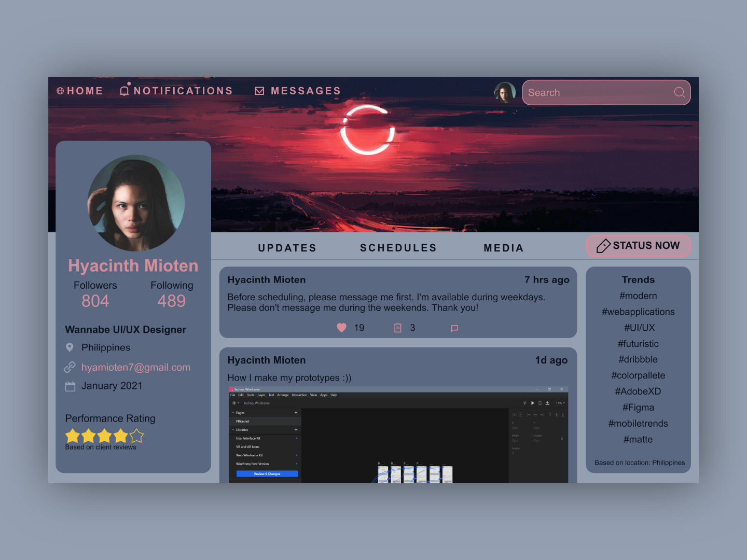The height and width of the screenshot is (560, 747).
Task: Switch to the Media tab
Action: (503, 248)
